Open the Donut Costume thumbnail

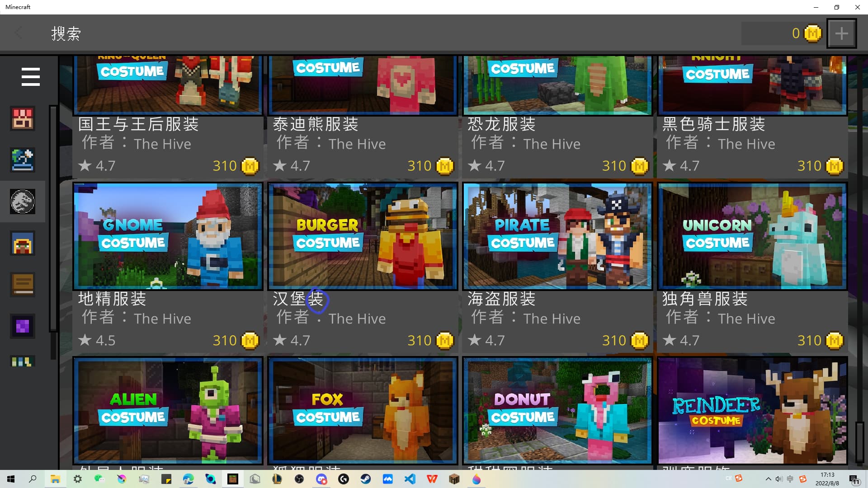coord(557,411)
